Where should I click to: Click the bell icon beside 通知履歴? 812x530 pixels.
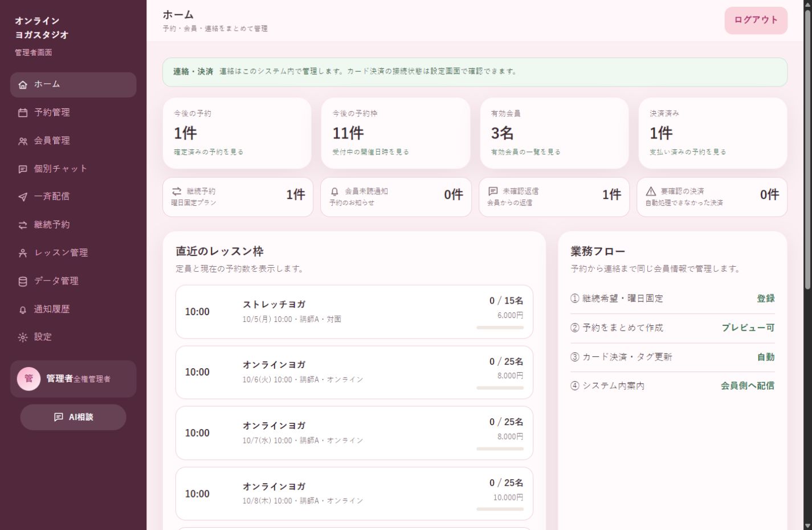23,309
